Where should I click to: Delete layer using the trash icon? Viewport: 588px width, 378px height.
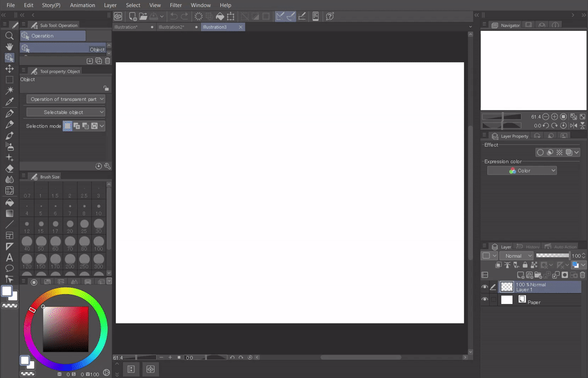pos(583,275)
